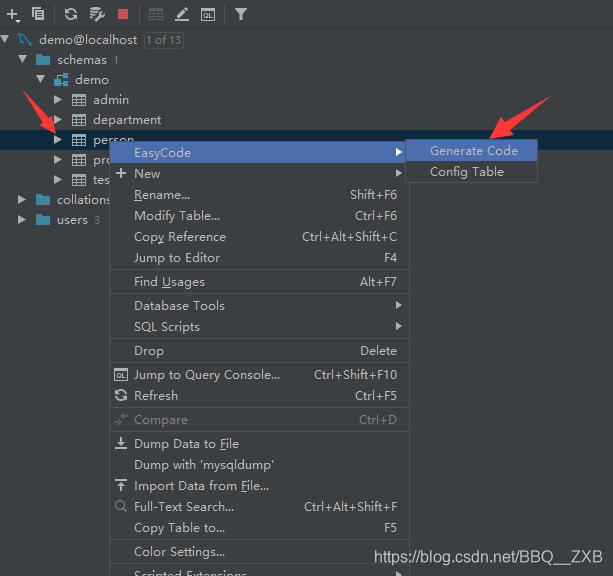This screenshot has height=576, width=613.
Task: Select the users tree row
Action: coord(55,220)
